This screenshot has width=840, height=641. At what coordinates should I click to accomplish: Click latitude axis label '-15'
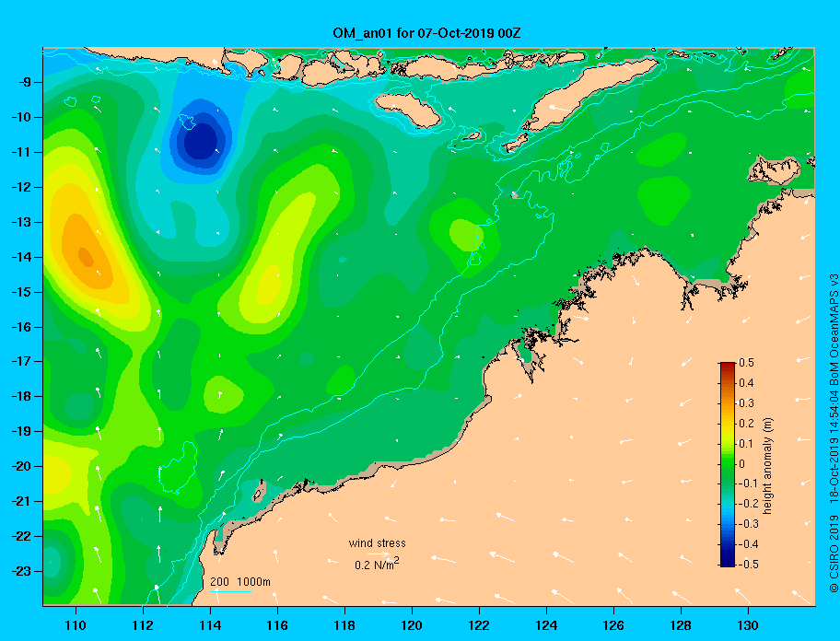point(21,292)
